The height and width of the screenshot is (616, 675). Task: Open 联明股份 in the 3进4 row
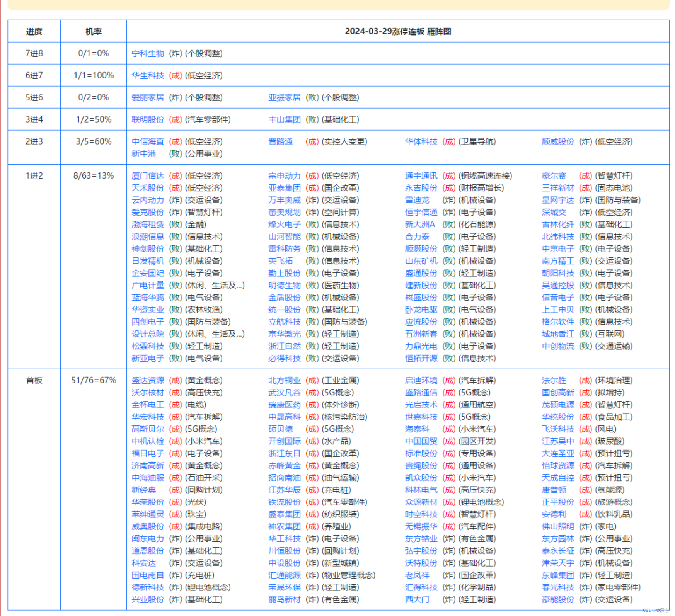(148, 119)
